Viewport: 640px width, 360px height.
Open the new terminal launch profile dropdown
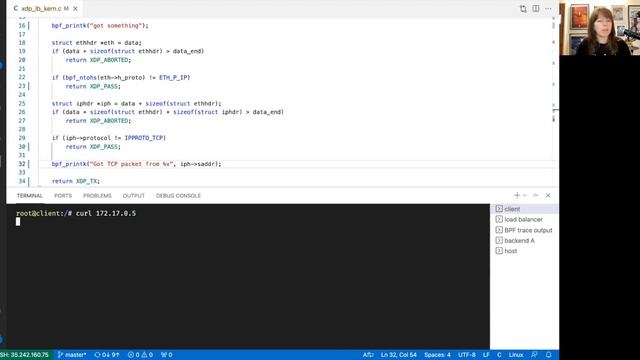524,196
